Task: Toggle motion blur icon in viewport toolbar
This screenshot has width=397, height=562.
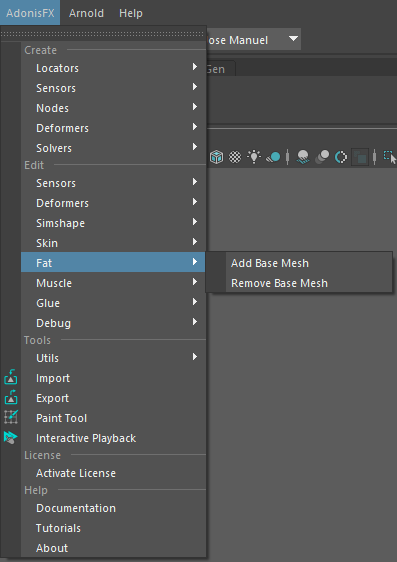Action: click(322, 157)
